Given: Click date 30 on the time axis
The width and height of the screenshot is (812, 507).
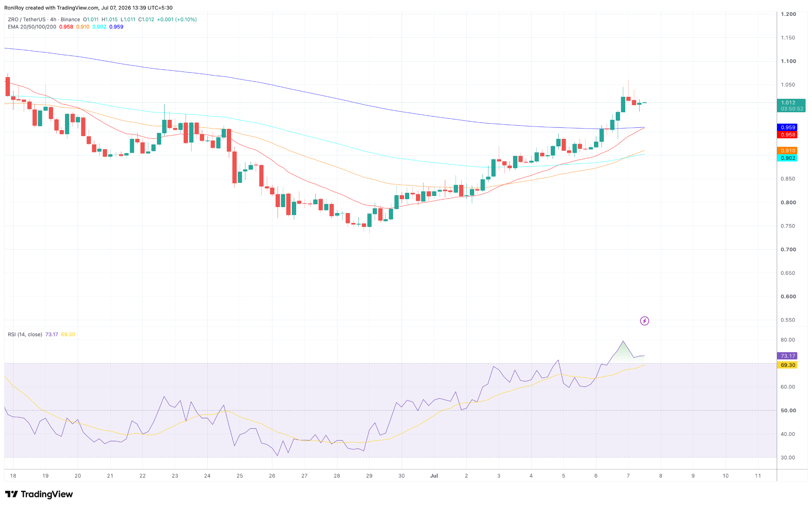Looking at the screenshot, I should (402, 476).
